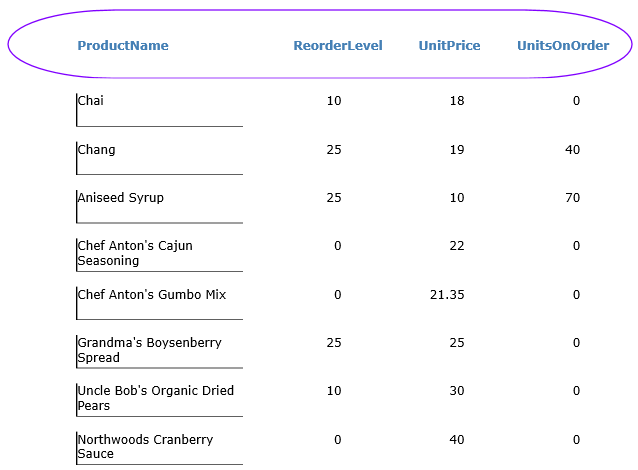Click the Chai product name field
Viewport: 638px width, 470px height.
tap(159, 109)
